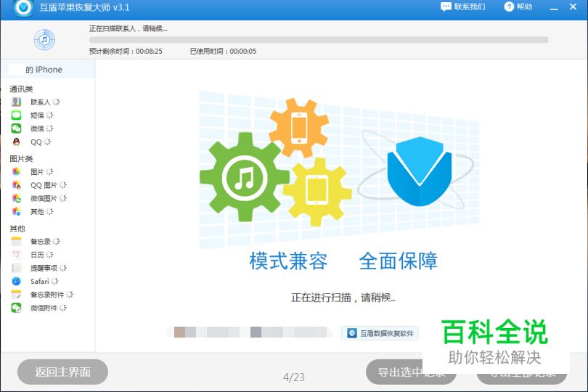Click the 互盾数据恢复软件 link

[x=380, y=333]
